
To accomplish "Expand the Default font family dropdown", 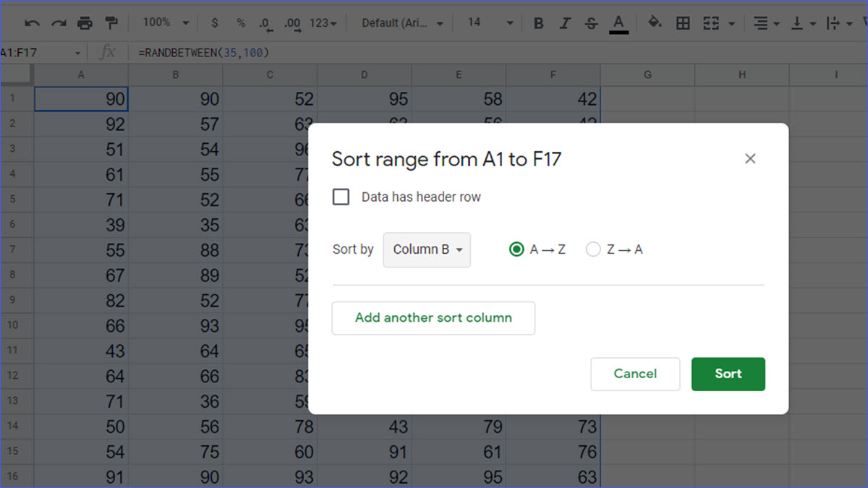I will coord(403,23).
